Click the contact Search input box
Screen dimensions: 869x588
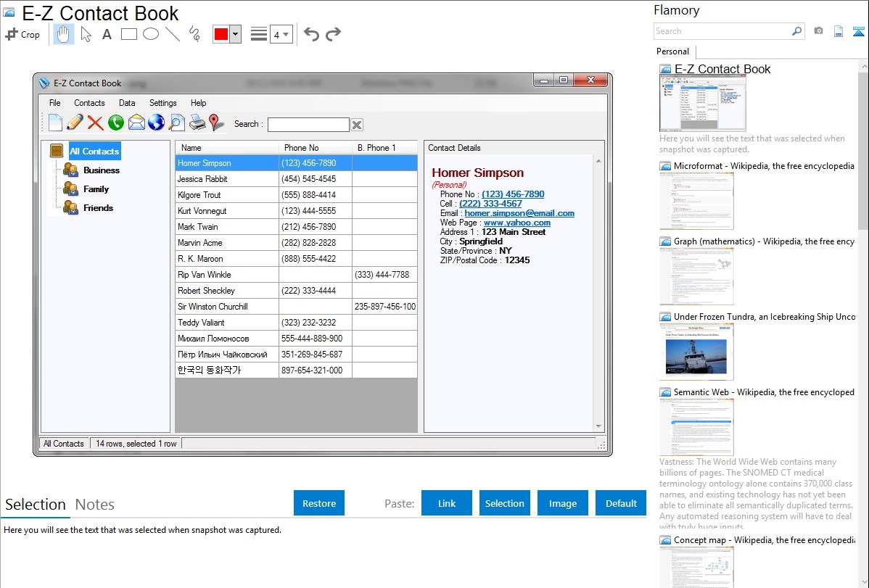308,125
